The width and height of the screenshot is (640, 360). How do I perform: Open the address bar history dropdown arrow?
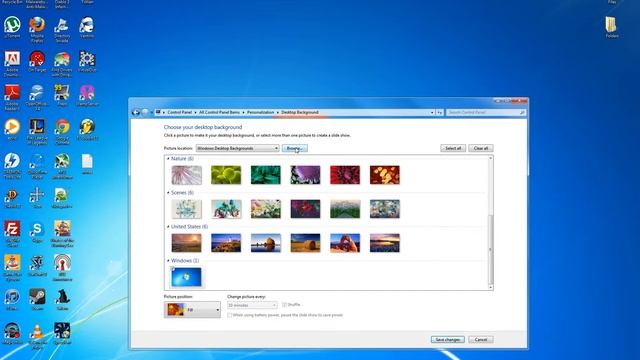432,112
